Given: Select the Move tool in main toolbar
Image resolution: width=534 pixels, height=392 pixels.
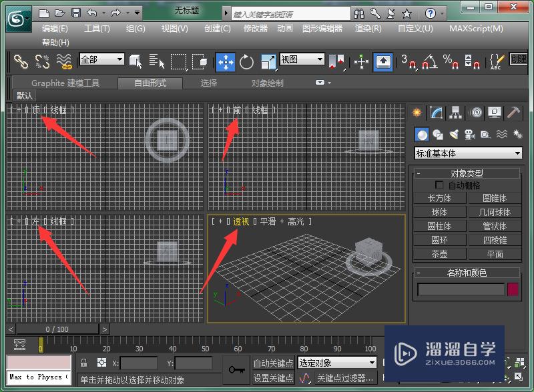Looking at the screenshot, I should (226, 62).
